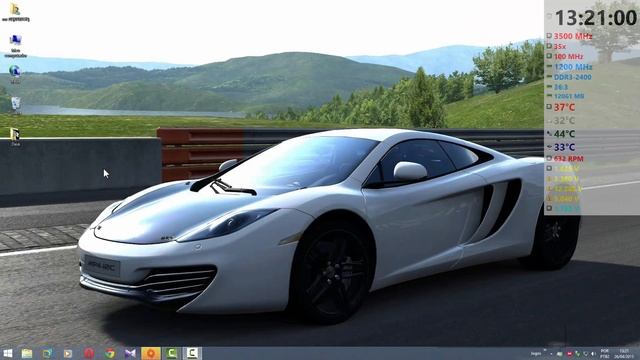This screenshot has height=360, width=640.
Task: Open the media player taskbar icon
Action: pos(68,353)
